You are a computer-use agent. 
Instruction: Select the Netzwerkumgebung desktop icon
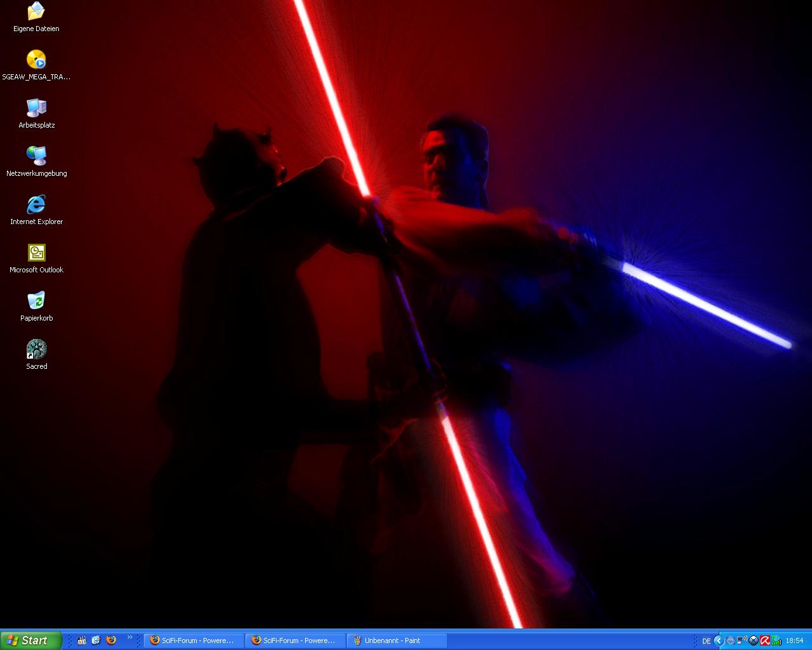coord(36,156)
